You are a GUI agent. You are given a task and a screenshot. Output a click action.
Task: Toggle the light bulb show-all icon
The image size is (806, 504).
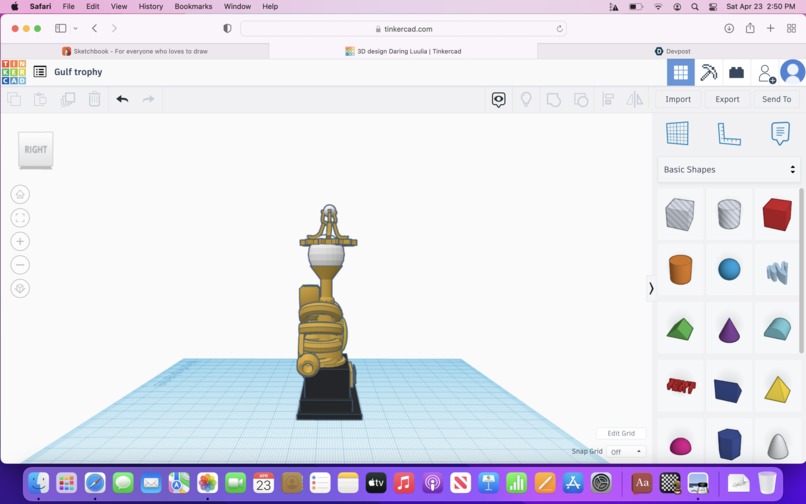tap(526, 99)
